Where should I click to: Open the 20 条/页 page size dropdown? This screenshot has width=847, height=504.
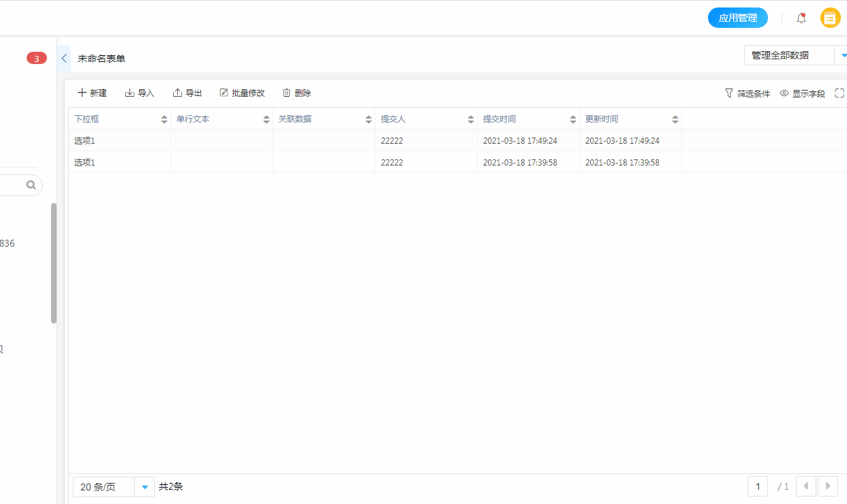pos(144,487)
